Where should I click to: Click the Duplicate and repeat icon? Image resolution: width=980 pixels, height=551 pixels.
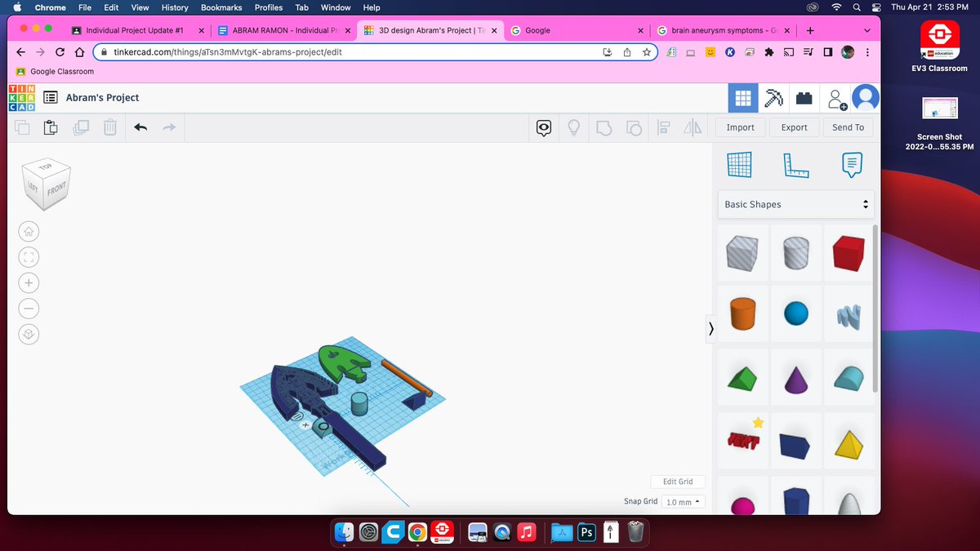tap(80, 127)
